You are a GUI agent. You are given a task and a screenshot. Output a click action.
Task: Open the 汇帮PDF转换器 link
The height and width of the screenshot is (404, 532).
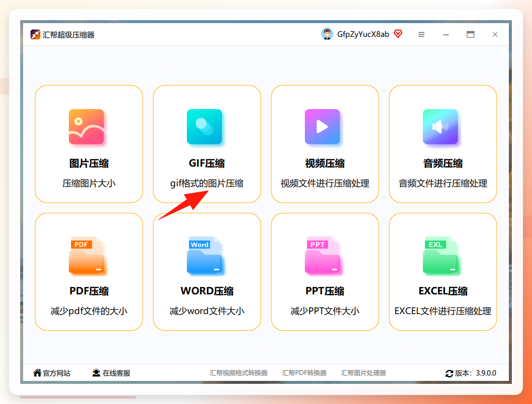tap(304, 373)
